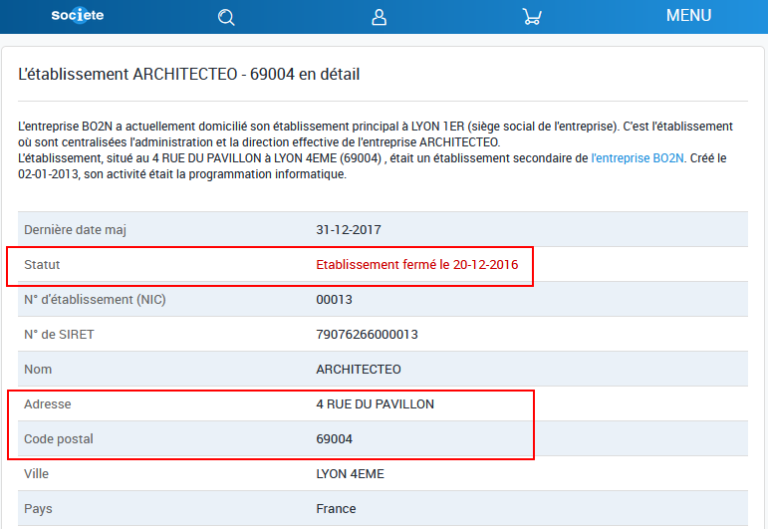This screenshot has width=768, height=529.
Task: Select the Nom value ARCHITECTEO
Action: pos(359,369)
